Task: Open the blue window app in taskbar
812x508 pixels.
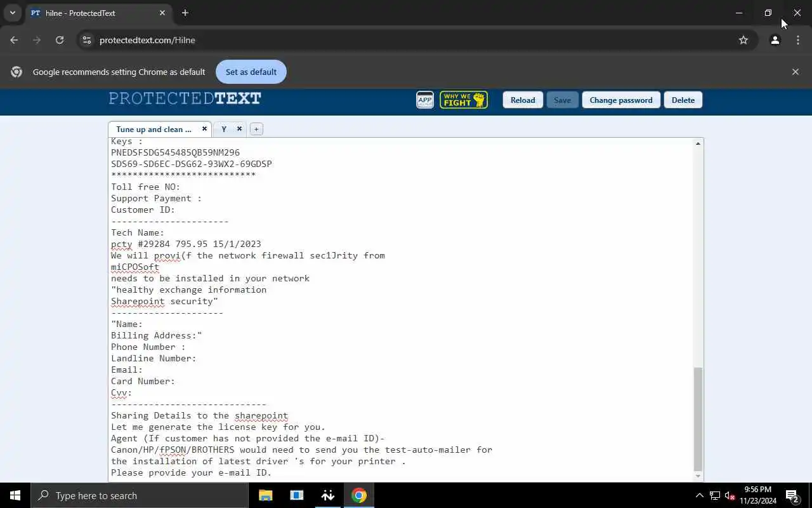Action: coord(297,495)
